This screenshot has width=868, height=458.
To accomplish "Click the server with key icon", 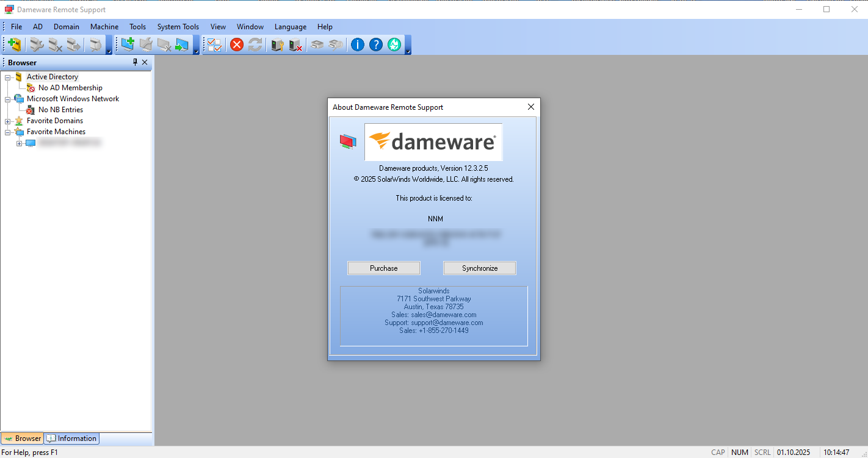I will (277, 45).
